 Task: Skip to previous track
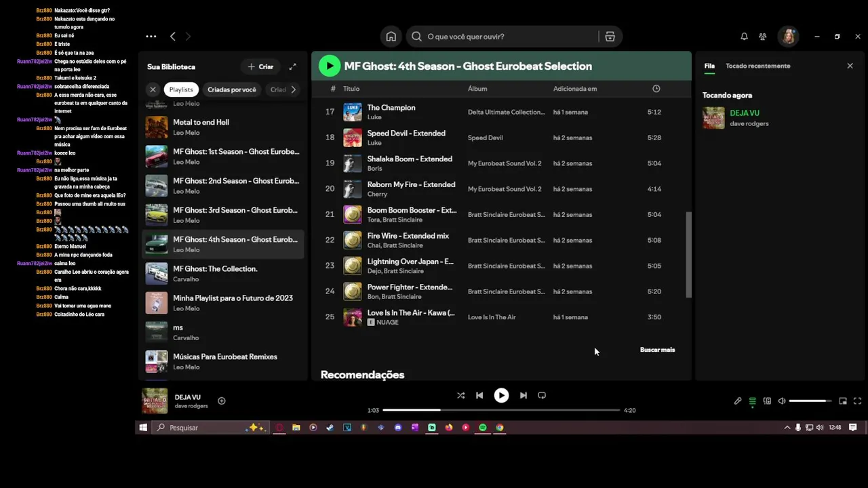[x=479, y=395]
